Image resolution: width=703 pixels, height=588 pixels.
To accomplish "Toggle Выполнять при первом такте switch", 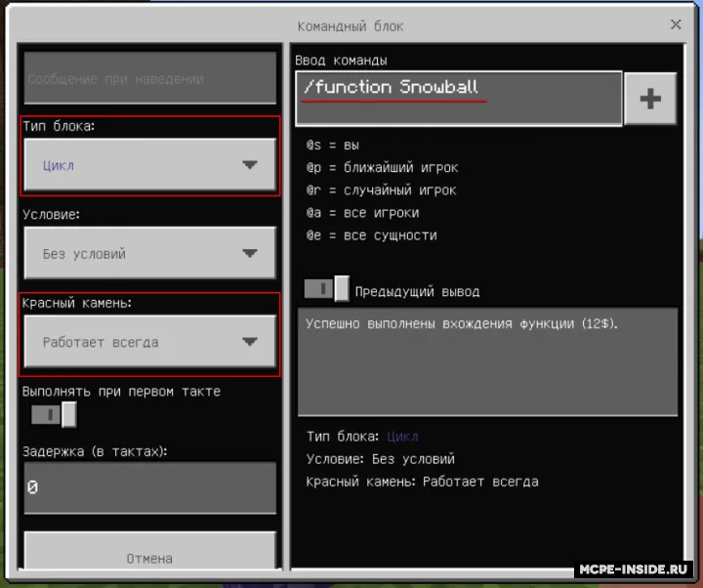I will click(54, 415).
